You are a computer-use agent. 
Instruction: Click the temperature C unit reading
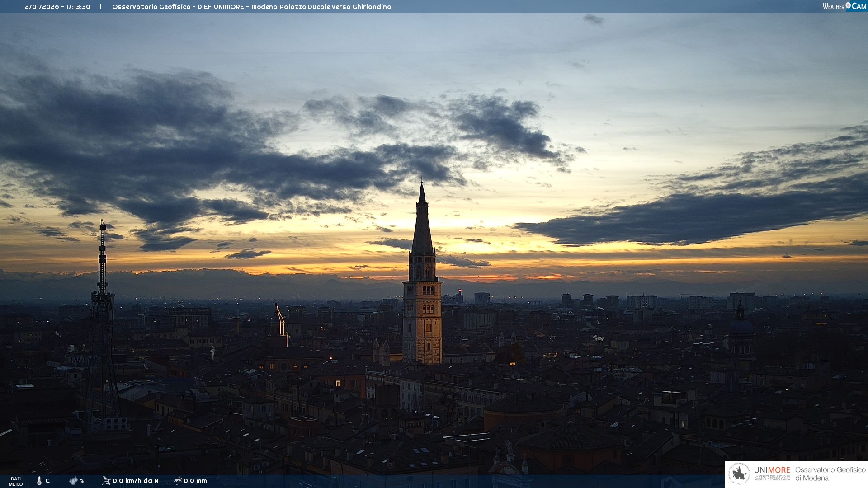pyautogui.click(x=47, y=481)
